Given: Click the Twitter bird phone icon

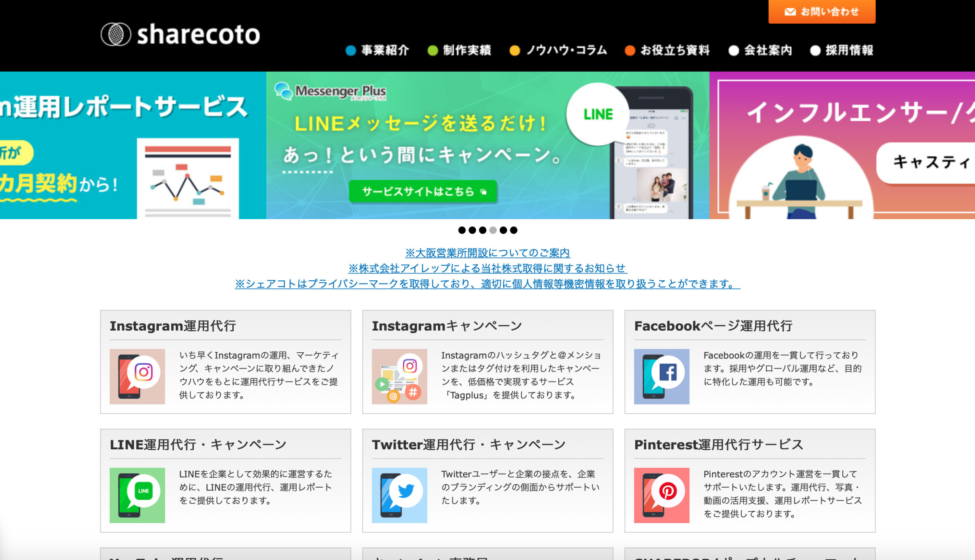Looking at the screenshot, I should pyautogui.click(x=399, y=495).
